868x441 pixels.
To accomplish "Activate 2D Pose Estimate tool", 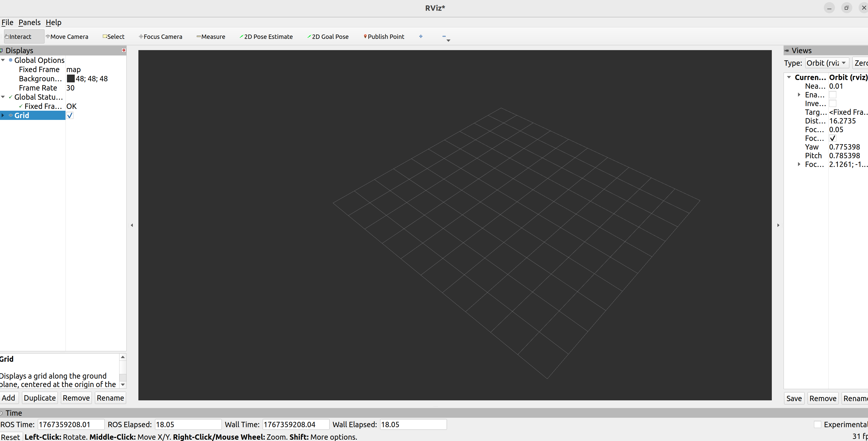I will tap(266, 37).
